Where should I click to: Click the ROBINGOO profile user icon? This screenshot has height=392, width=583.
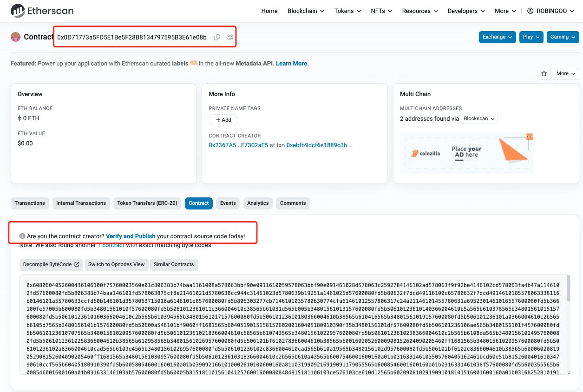pos(531,11)
